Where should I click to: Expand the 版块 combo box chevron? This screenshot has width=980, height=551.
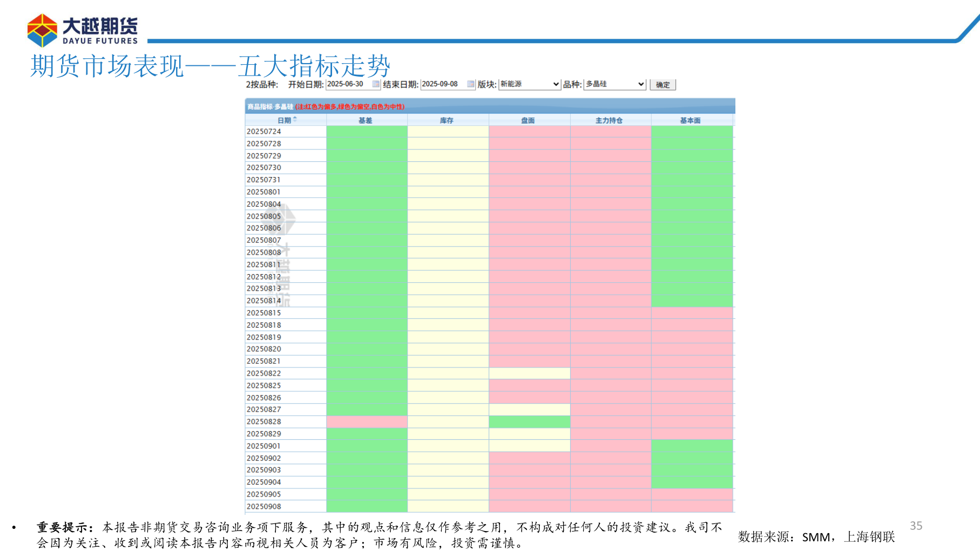pyautogui.click(x=556, y=84)
